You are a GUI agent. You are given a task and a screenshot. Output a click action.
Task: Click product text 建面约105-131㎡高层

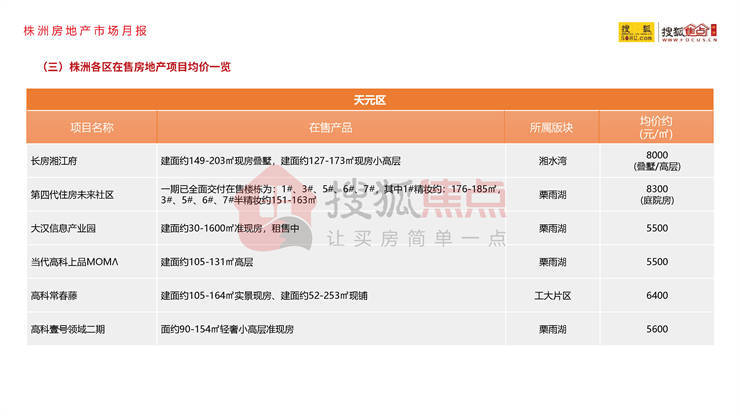[x=207, y=262]
